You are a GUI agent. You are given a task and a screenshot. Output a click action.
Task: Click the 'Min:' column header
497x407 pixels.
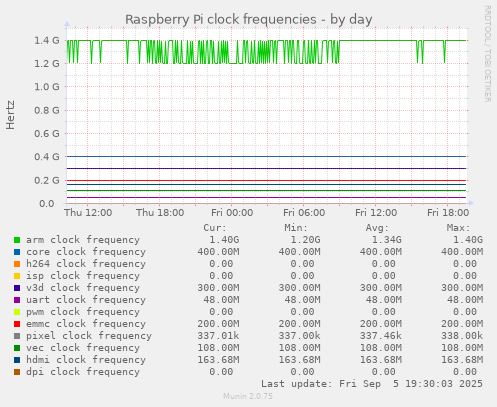click(x=296, y=228)
